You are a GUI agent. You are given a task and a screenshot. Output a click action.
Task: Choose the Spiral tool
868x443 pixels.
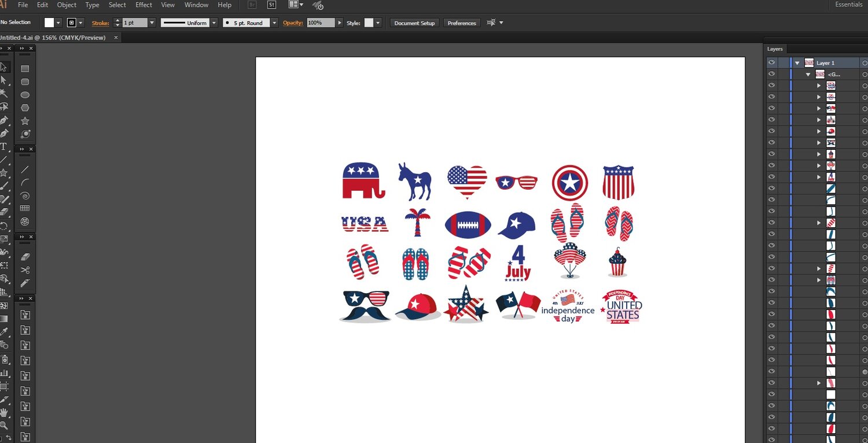point(25,195)
